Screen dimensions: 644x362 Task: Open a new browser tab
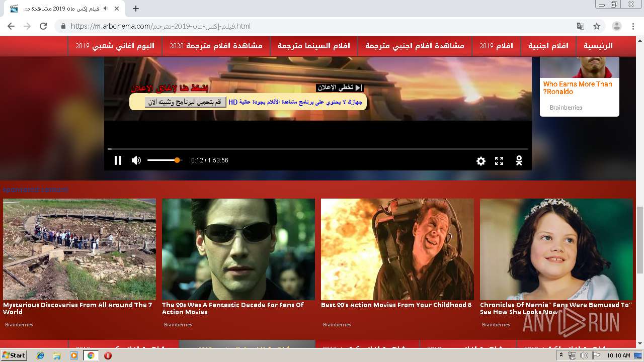point(136,9)
